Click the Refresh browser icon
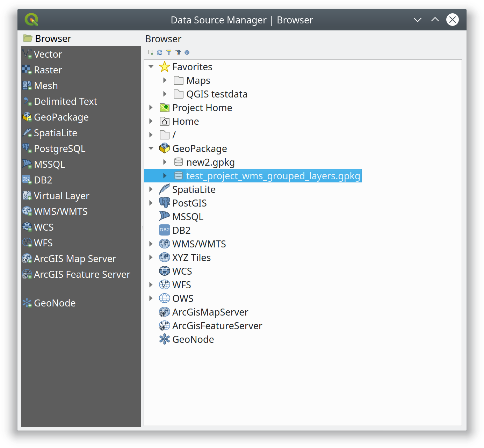Viewport: 484px width, 448px height. click(160, 52)
